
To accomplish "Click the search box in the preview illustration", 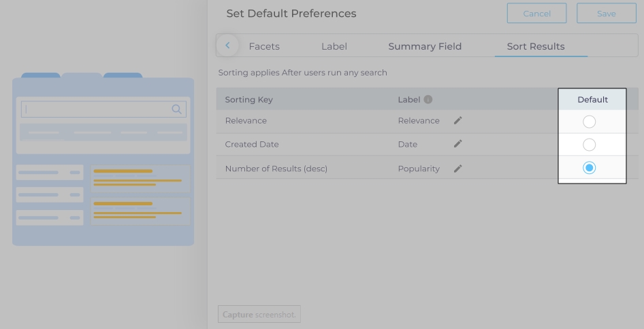I will pos(95,109).
